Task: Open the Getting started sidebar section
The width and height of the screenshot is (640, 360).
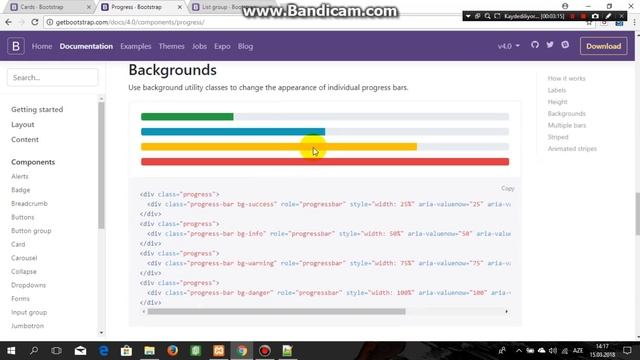Action: pyautogui.click(x=37, y=109)
